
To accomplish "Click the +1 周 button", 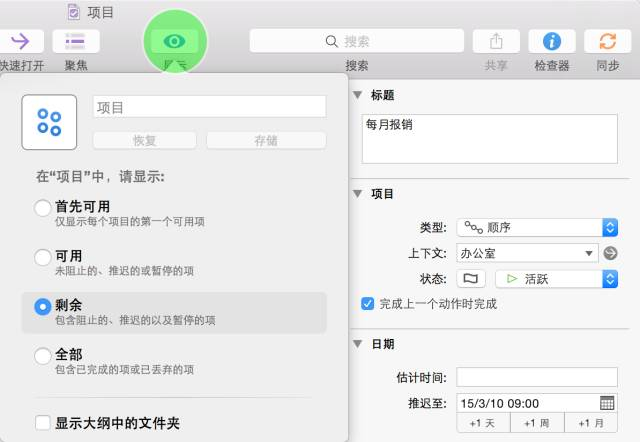I will tap(537, 424).
